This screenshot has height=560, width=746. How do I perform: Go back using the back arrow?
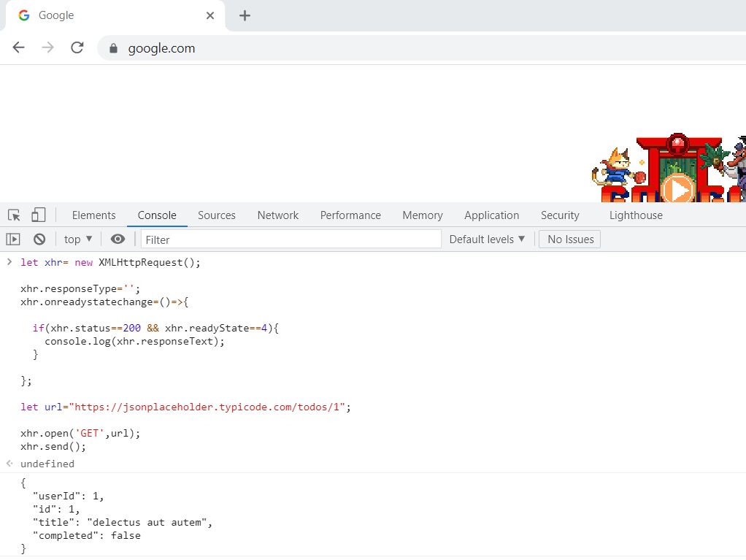click(x=18, y=47)
